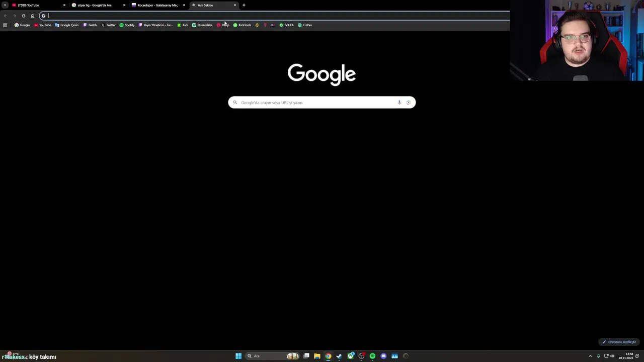Open the YouTube bookmark
Viewport: 644px width, 362px height.
43,25
